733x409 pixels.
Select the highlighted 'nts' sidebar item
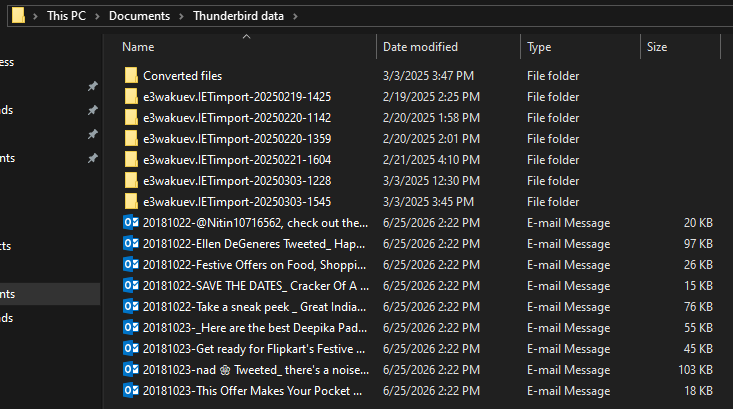pos(50,294)
